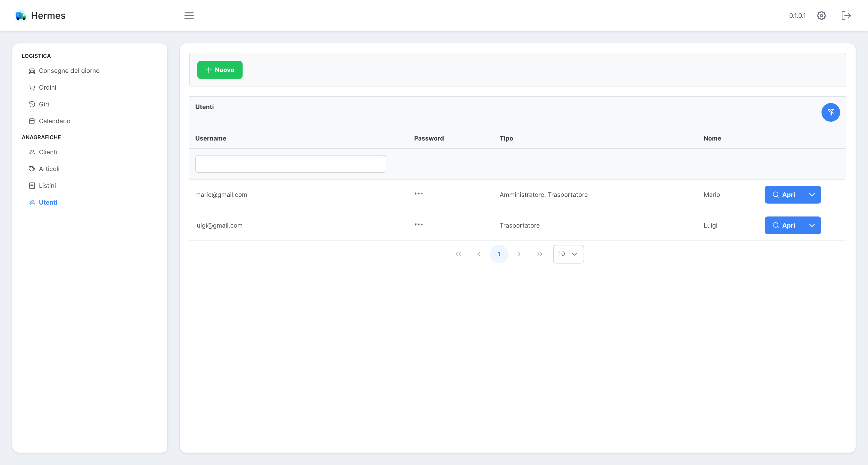Select page 1 in the pagination
This screenshot has width=868, height=465.
click(x=499, y=254)
